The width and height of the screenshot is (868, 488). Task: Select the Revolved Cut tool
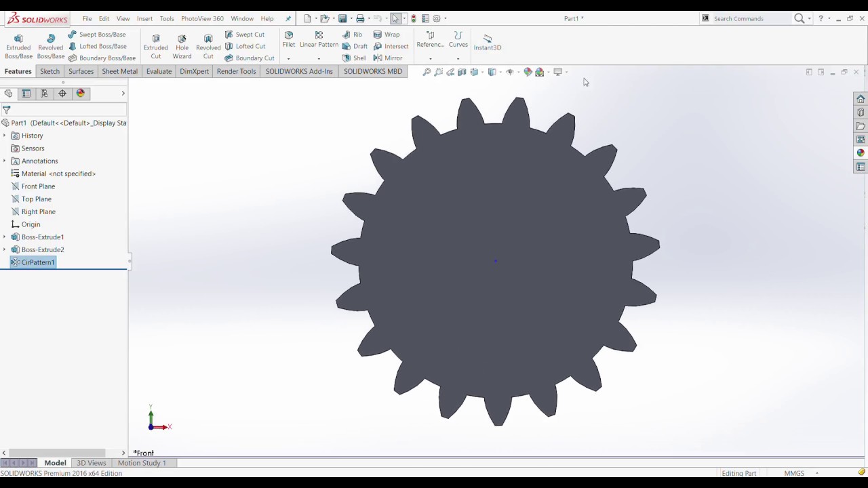click(208, 47)
